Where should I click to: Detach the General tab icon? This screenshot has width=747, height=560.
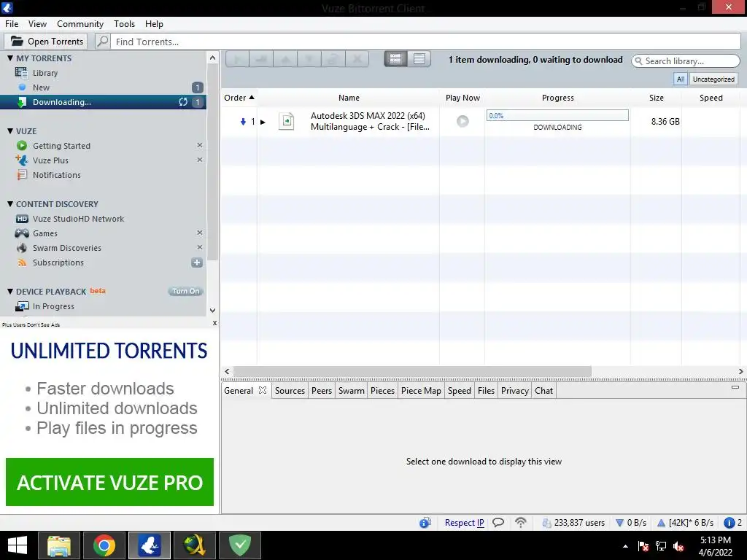263,390
